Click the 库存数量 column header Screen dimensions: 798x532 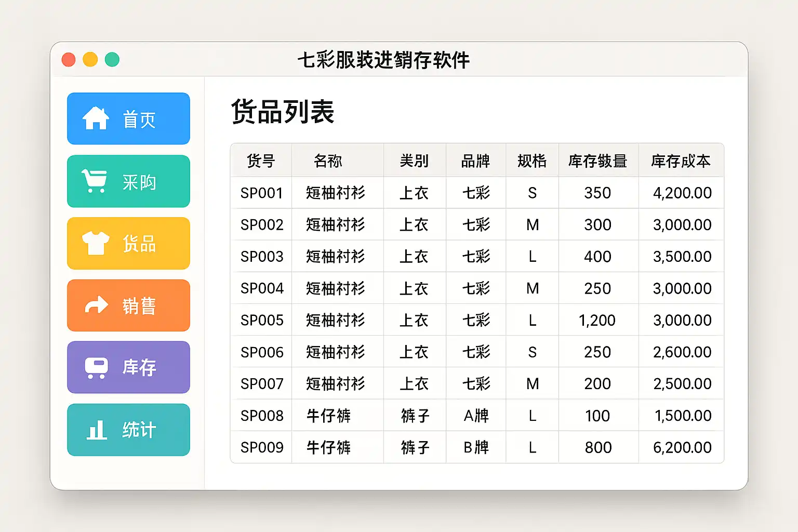[x=597, y=161]
